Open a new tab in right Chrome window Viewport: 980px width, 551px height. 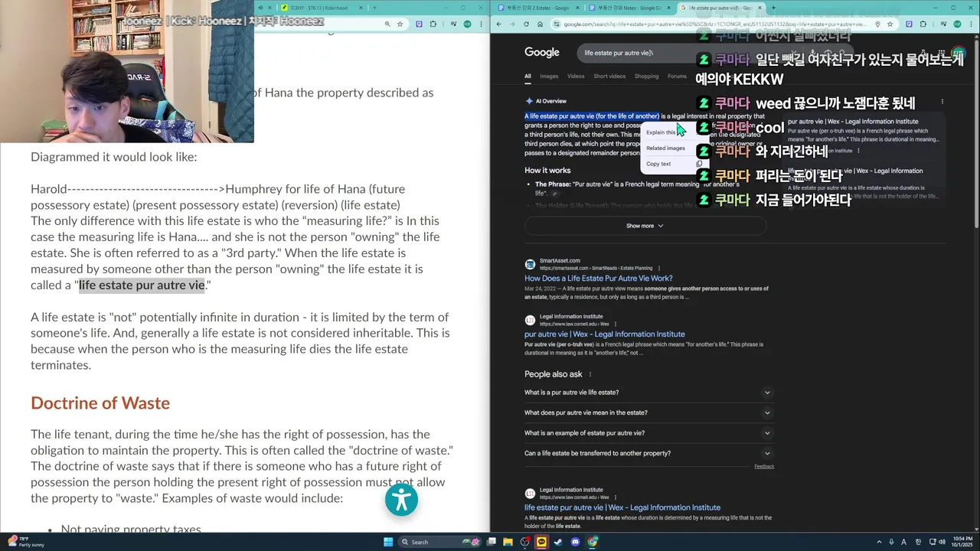pyautogui.click(x=773, y=8)
